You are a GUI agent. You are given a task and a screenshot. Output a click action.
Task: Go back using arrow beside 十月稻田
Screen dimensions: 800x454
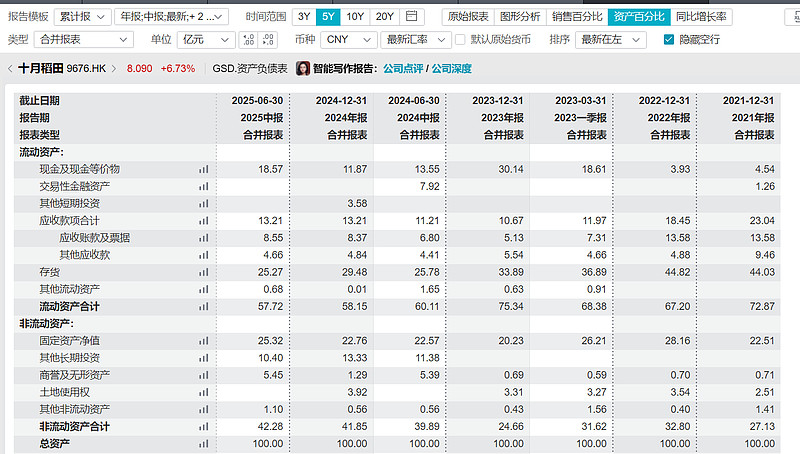pyautogui.click(x=9, y=69)
